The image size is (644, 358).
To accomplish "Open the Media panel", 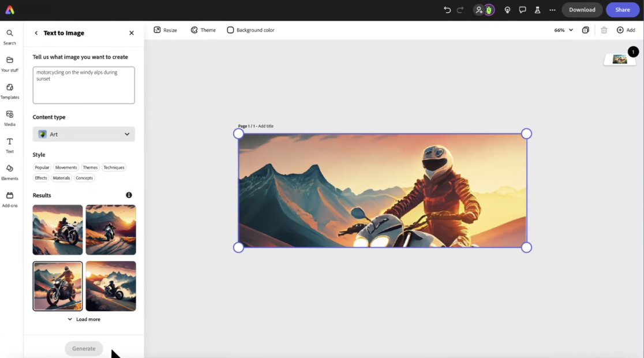I will tap(9, 118).
